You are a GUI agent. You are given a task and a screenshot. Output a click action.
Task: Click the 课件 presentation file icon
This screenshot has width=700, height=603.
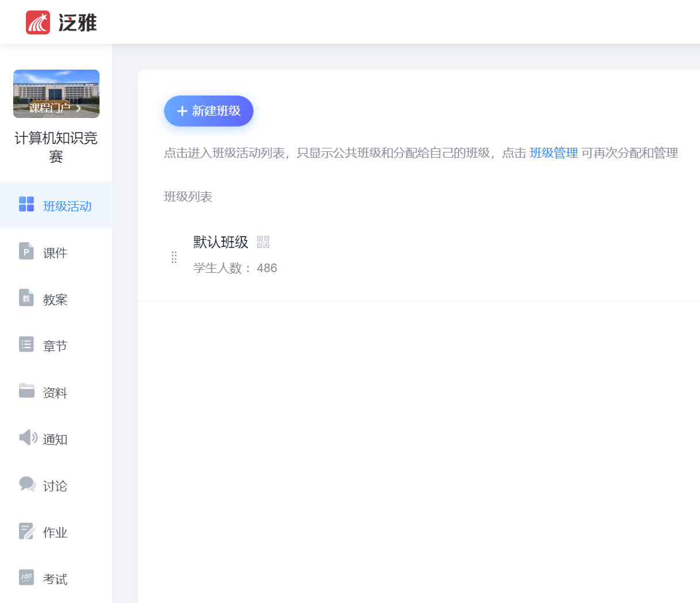point(26,251)
